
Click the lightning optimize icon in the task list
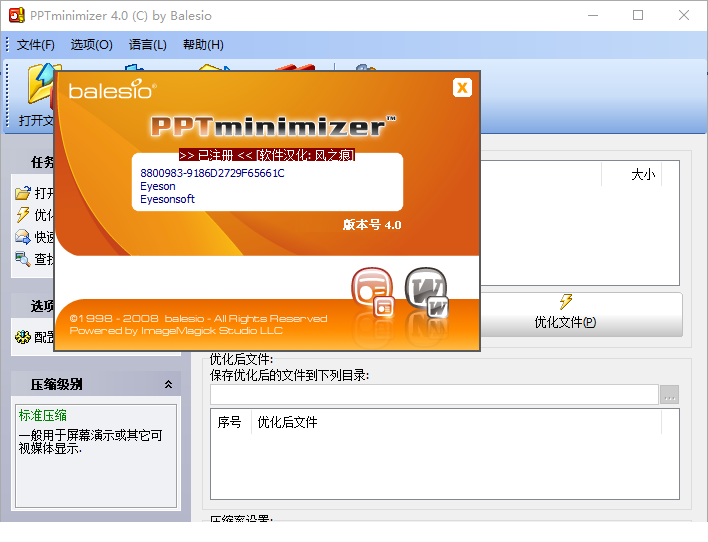coord(23,215)
